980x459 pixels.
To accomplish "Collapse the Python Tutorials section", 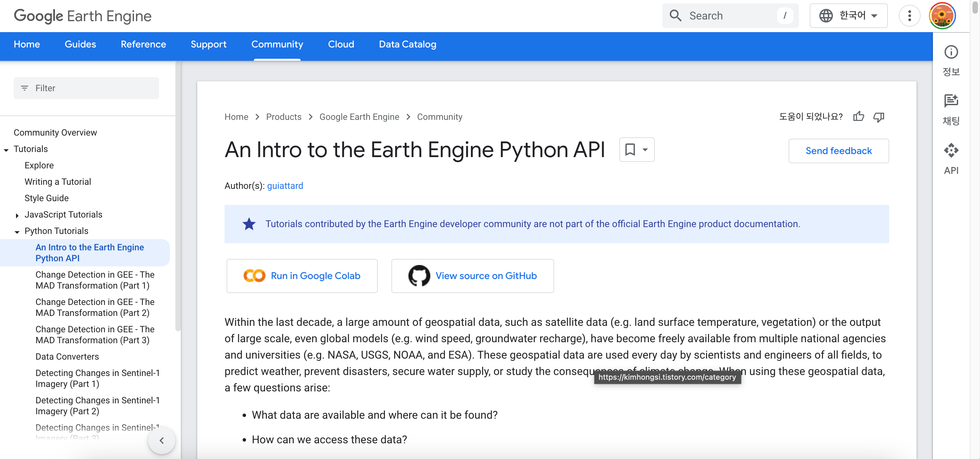I will tap(17, 232).
